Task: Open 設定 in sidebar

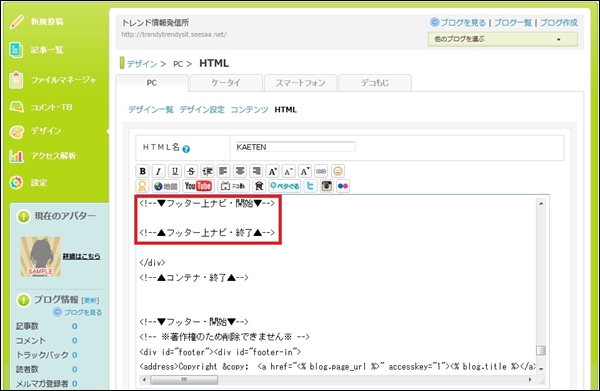Action: tap(38, 182)
